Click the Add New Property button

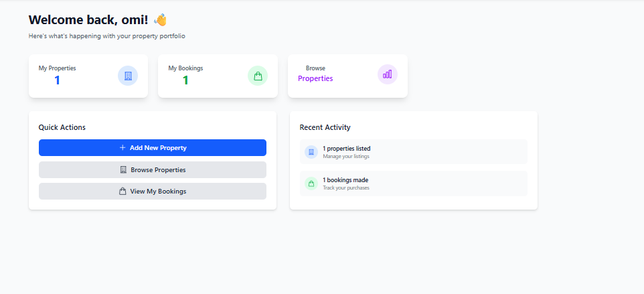153,148
